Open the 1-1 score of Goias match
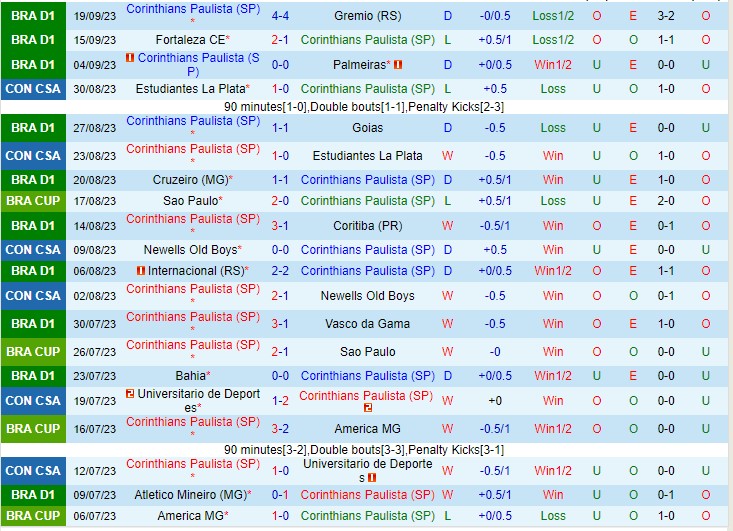The height and width of the screenshot is (531, 733). (280, 128)
